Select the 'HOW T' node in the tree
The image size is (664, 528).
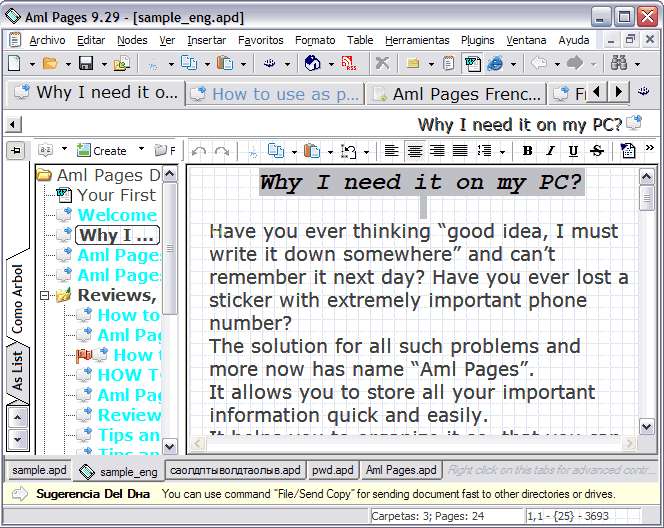pos(129,375)
